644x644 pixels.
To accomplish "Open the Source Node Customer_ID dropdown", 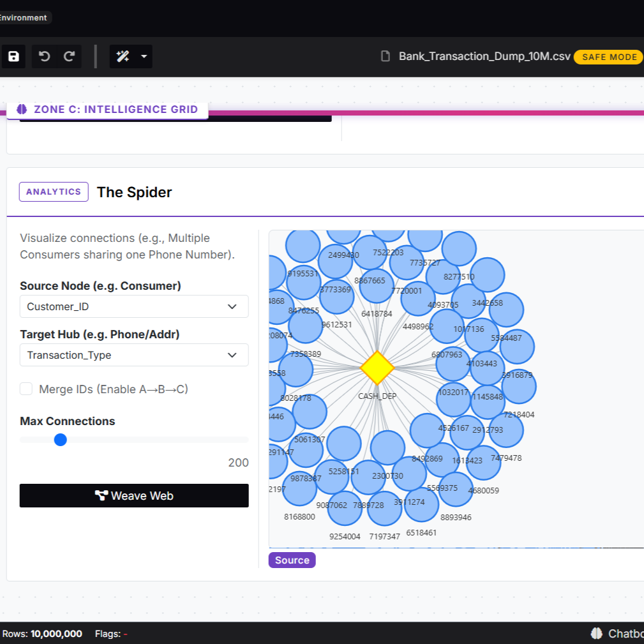I will point(134,306).
